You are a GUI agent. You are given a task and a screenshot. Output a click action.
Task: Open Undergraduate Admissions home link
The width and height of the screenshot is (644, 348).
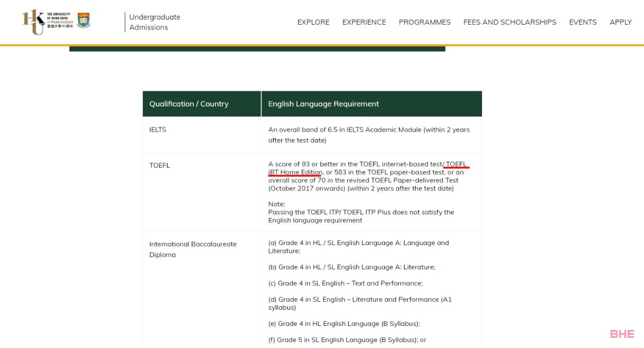tap(154, 22)
